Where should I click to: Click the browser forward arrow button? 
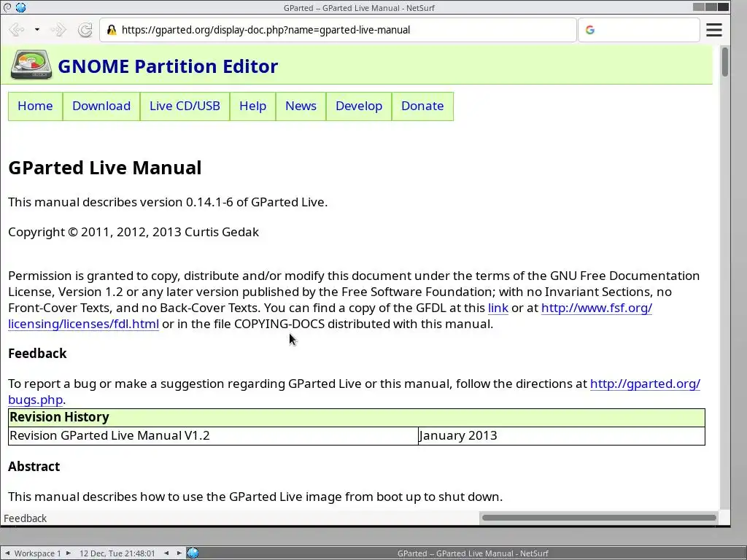pyautogui.click(x=58, y=29)
